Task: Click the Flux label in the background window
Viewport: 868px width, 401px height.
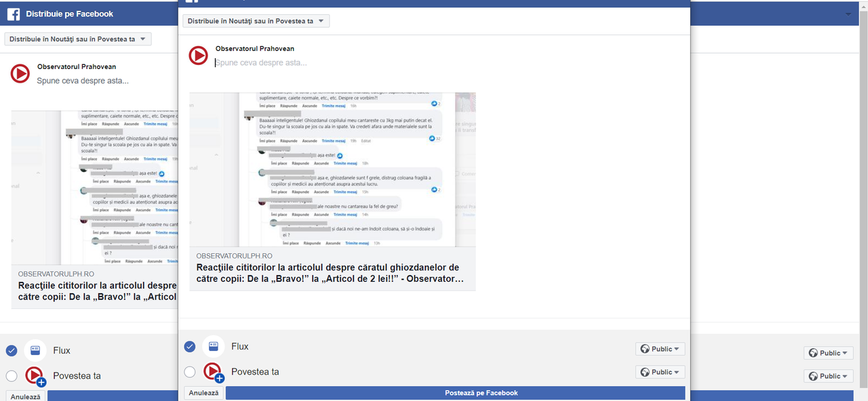Action: pos(62,350)
